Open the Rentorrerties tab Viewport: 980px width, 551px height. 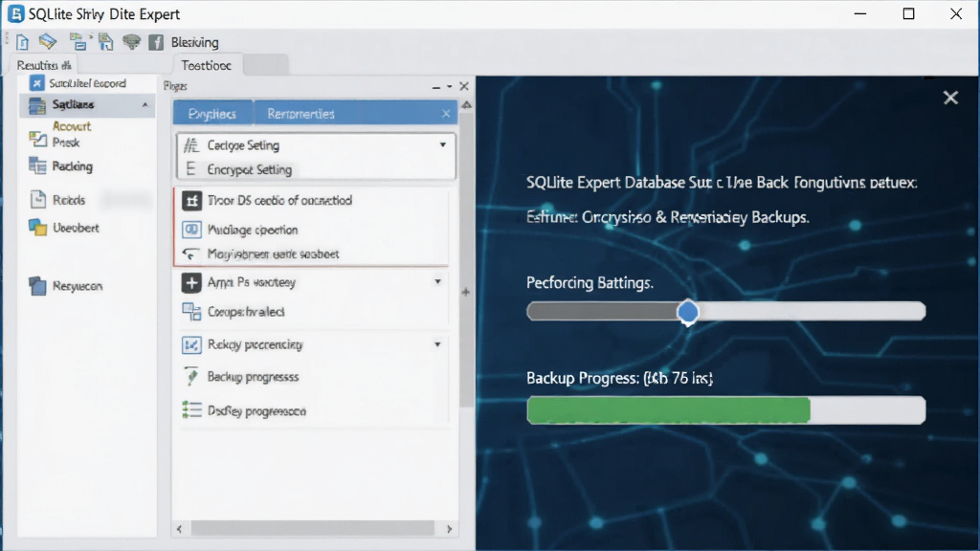(301, 114)
